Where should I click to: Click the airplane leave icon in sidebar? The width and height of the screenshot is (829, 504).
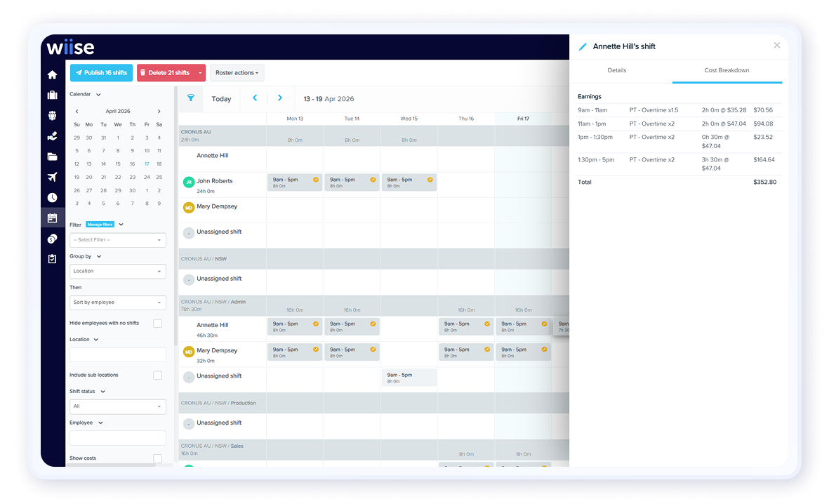tap(52, 177)
